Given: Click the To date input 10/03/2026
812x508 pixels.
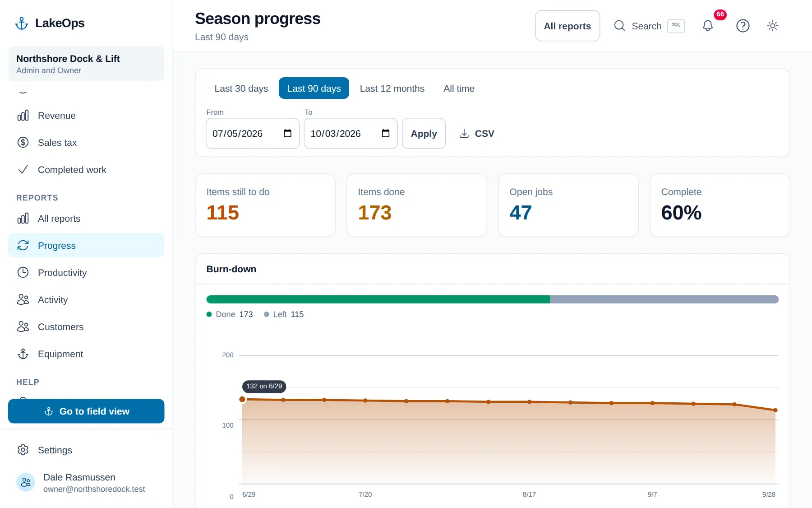Looking at the screenshot, I should 351,134.
